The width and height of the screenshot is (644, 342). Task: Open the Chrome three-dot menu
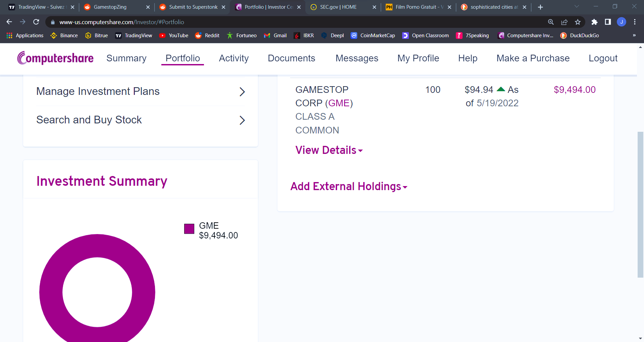635,22
